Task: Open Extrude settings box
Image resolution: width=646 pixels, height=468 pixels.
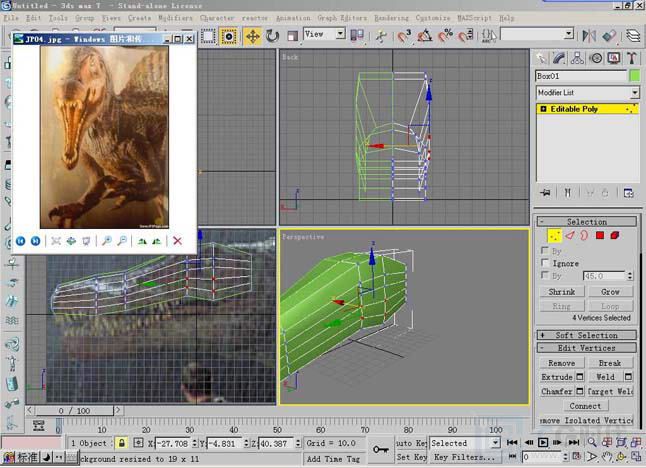Action: pos(580,377)
